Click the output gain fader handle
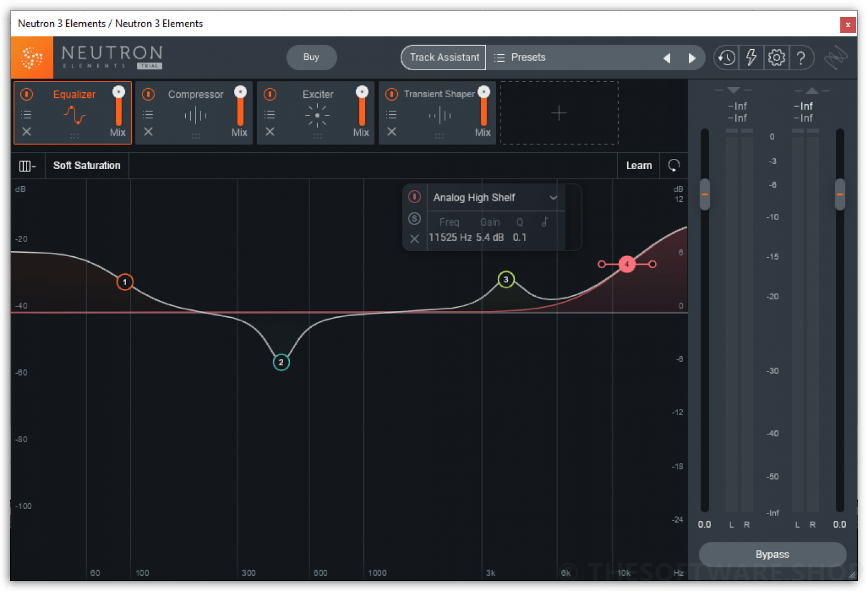Viewport: 868px width, 591px height. [840, 194]
